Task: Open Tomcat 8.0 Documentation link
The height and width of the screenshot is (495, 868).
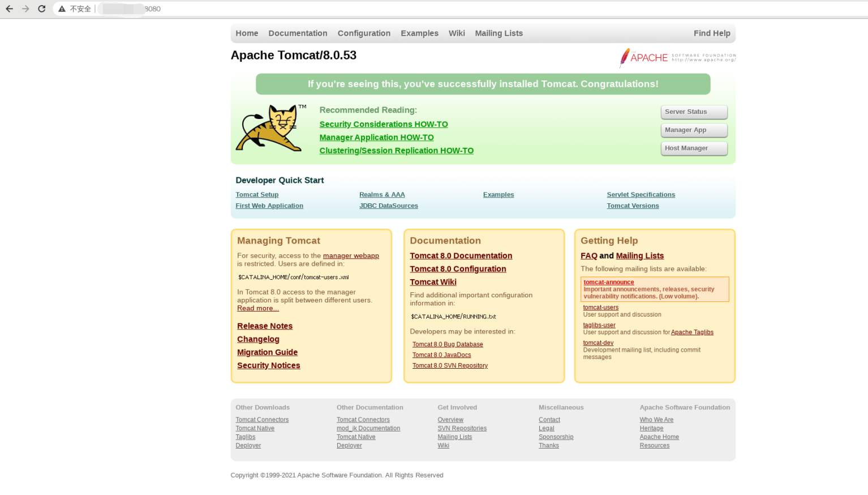Action: click(461, 256)
